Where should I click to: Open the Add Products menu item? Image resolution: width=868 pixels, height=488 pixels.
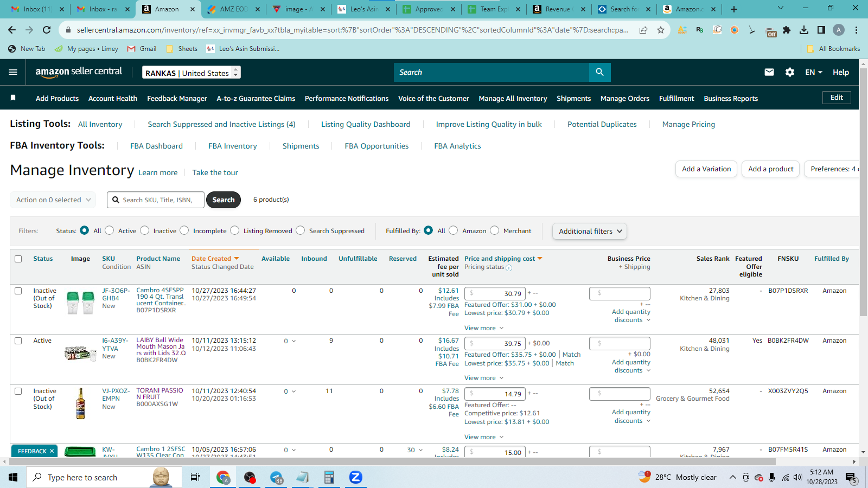57,98
